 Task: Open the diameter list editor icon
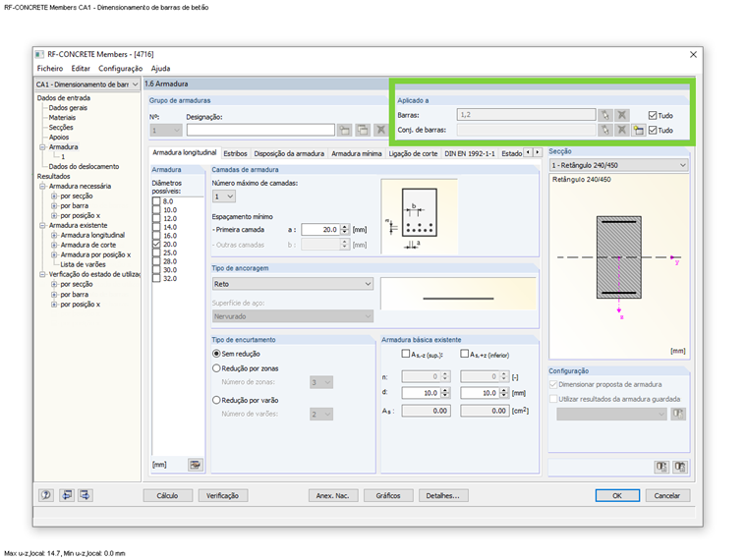[x=196, y=465]
